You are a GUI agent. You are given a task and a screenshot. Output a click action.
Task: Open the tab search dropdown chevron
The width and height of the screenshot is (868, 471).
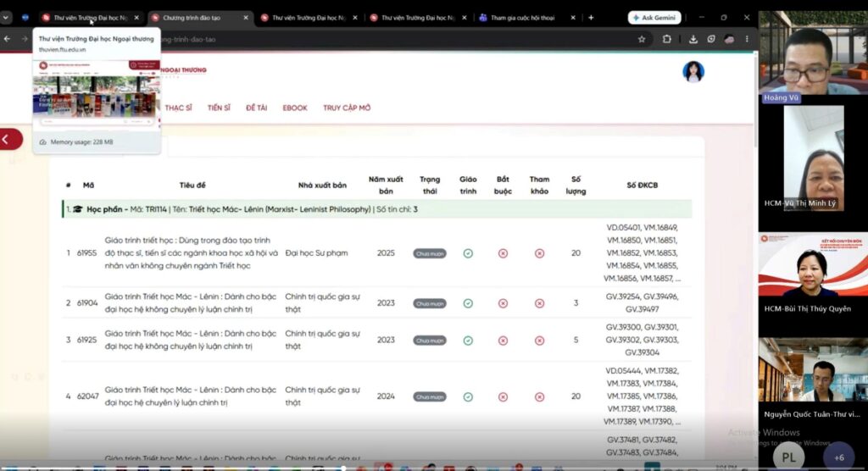click(6, 18)
